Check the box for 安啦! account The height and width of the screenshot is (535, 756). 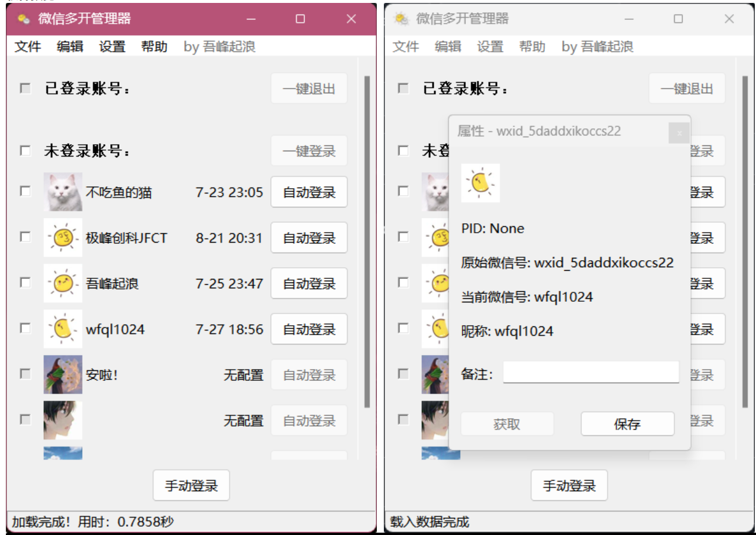click(25, 373)
